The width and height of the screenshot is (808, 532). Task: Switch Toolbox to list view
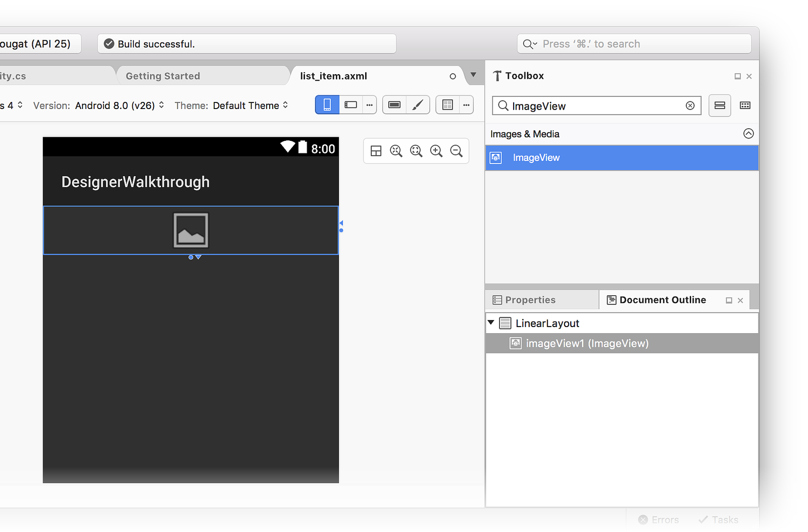click(720, 105)
